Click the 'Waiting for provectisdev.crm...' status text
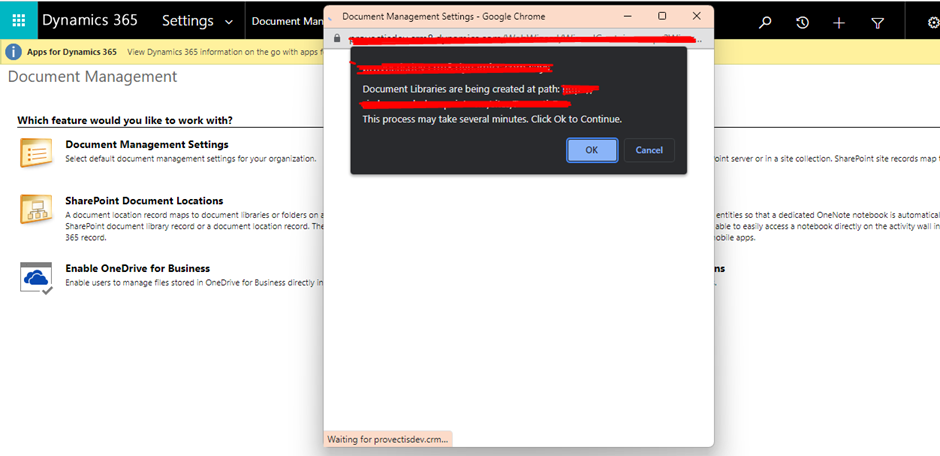The image size is (940, 456). click(x=387, y=439)
